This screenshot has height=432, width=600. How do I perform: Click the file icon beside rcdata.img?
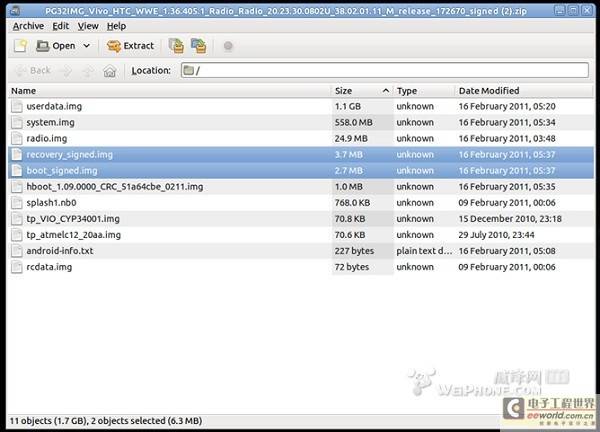[17, 267]
